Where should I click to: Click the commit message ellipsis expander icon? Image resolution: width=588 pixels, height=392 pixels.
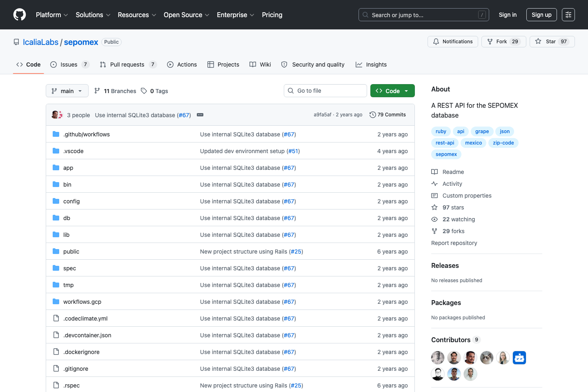[200, 115]
